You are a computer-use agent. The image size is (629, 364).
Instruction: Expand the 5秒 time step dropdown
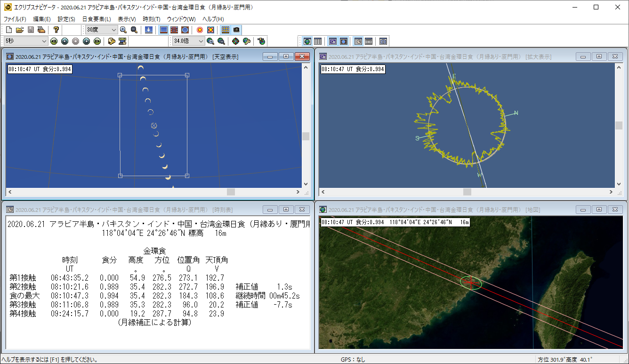[44, 41]
